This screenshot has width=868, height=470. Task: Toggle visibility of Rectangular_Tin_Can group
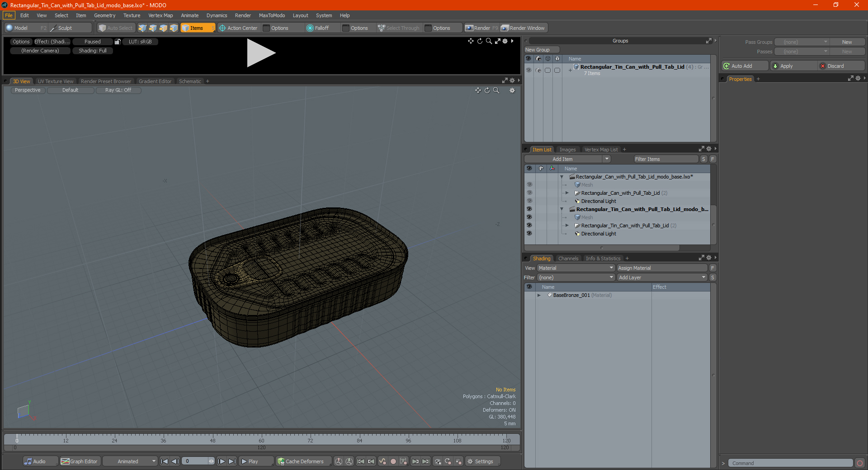click(x=528, y=70)
